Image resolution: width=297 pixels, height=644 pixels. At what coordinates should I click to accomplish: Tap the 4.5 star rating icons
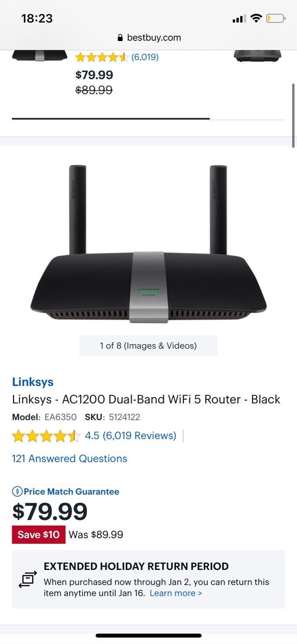coord(46,436)
